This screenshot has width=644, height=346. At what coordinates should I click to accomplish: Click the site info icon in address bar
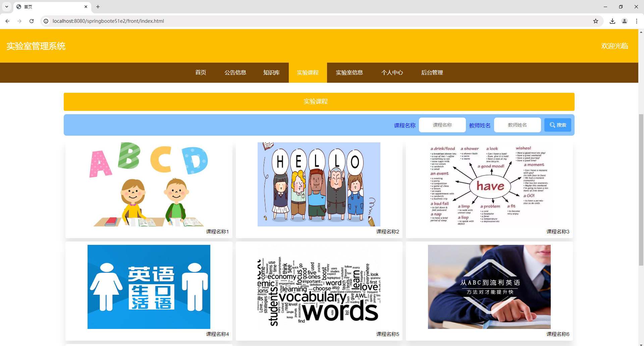46,21
